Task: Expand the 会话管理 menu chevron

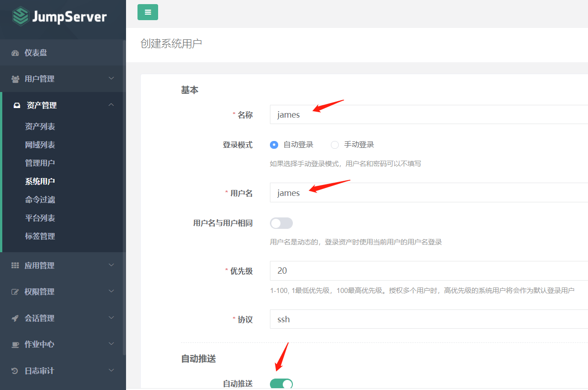Action: pyautogui.click(x=111, y=318)
